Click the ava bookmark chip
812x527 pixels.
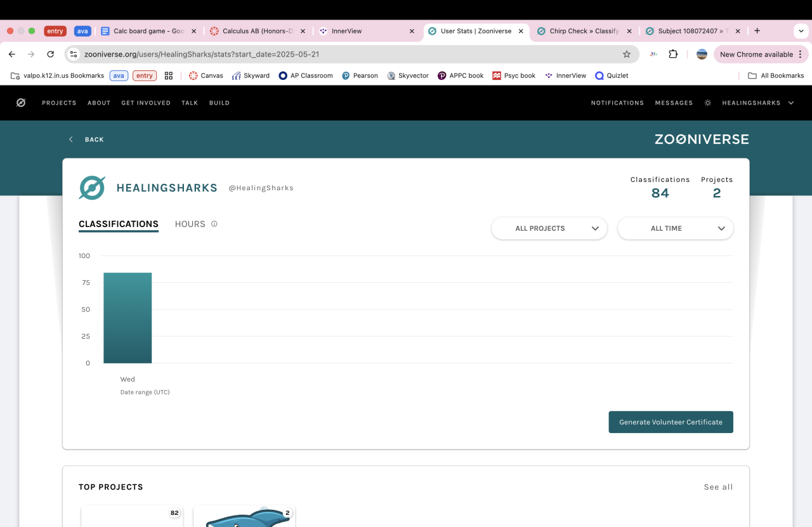tap(119, 75)
